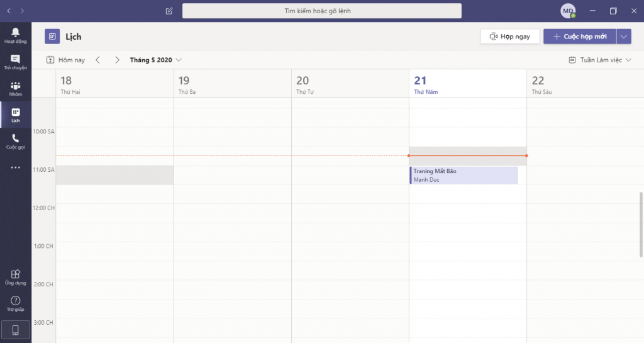
Task: Show more apps via ellipsis icon
Action: [x=16, y=167]
